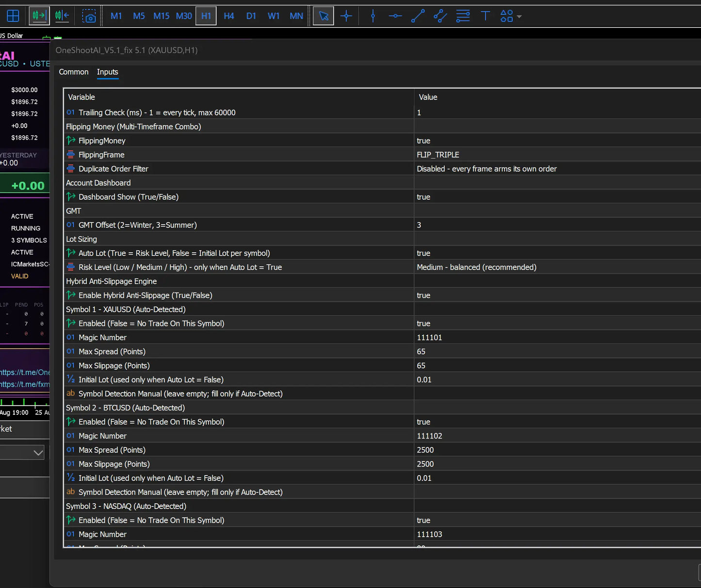This screenshot has height=588, width=701.
Task: Click Symbol 1 Initial Lot double icon
Action: [x=71, y=379]
